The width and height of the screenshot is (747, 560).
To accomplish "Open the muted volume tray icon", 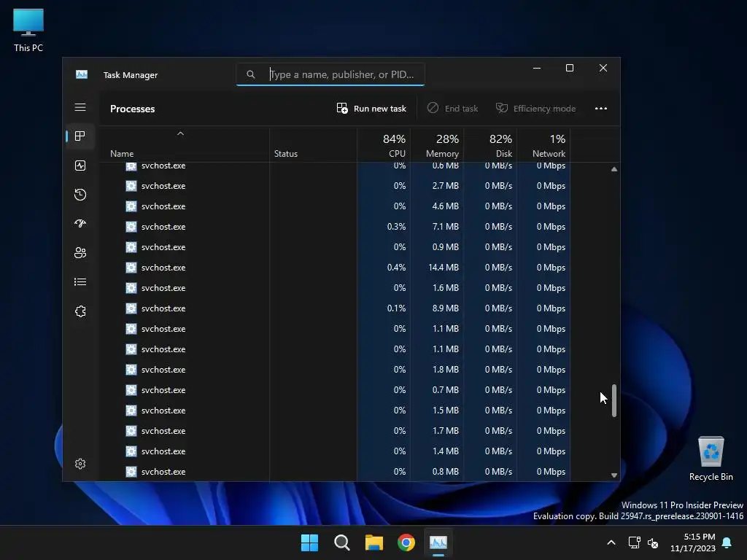I will coord(653,542).
